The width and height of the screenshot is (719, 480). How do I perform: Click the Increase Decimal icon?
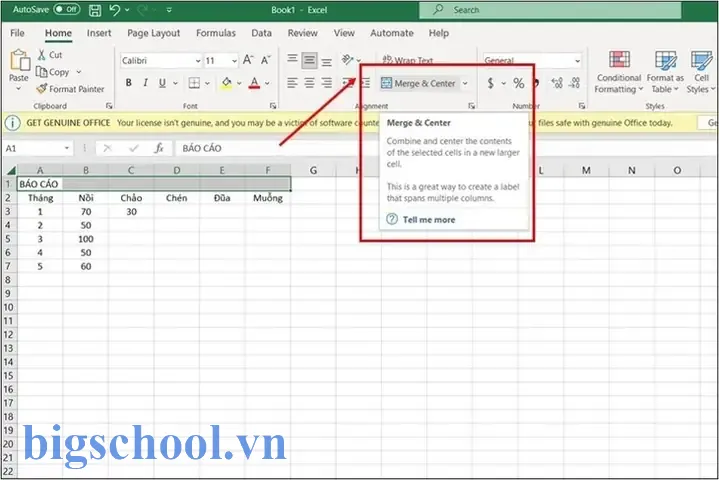[x=557, y=83]
